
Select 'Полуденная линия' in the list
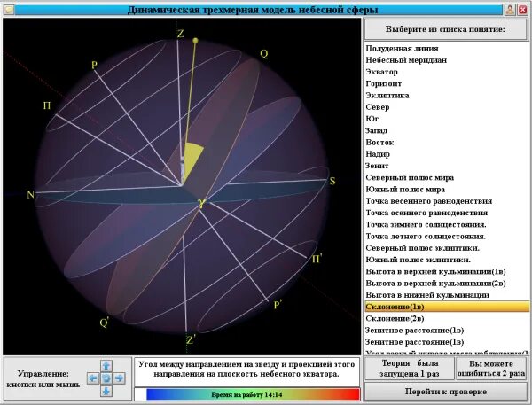click(447, 49)
